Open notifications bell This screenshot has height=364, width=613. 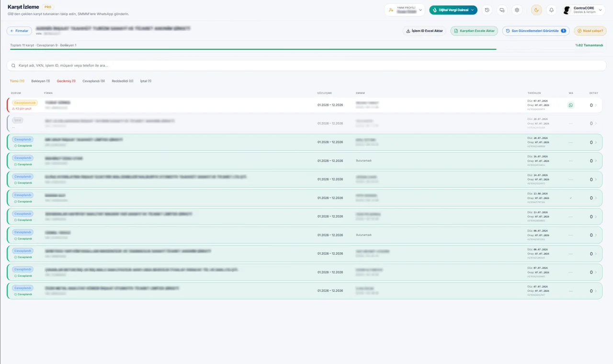point(551,10)
